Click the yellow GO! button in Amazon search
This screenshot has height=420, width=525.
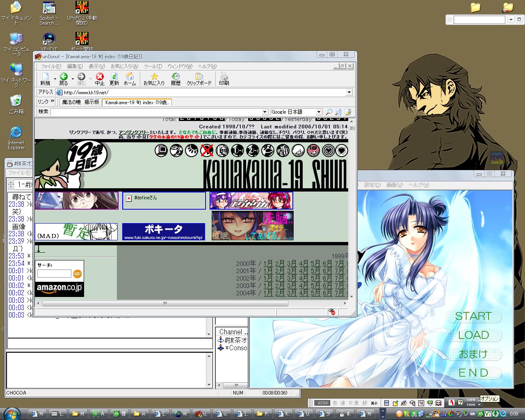[x=77, y=274]
